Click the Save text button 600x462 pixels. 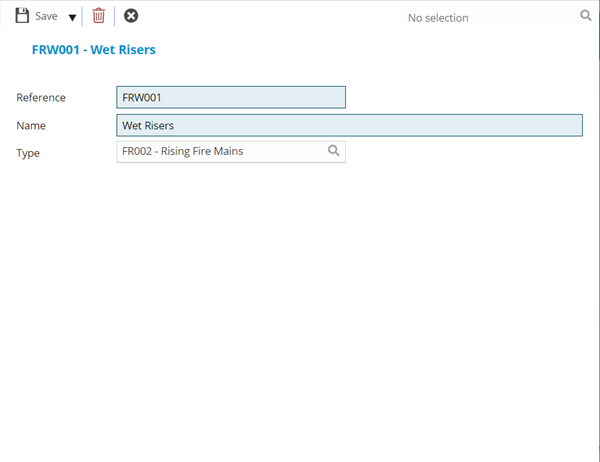click(x=46, y=16)
